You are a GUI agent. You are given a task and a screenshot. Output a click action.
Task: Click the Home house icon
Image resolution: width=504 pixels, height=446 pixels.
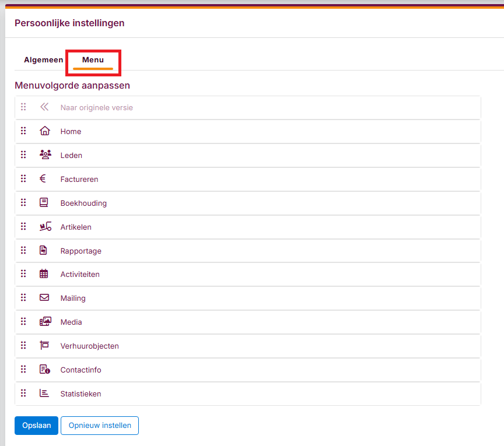pos(44,131)
